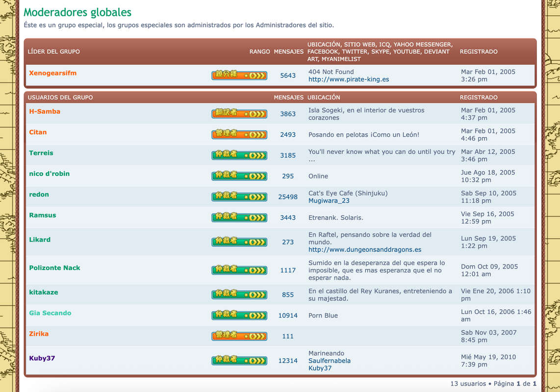
Task: Click kitakaze's rank badge
Action: point(239,294)
